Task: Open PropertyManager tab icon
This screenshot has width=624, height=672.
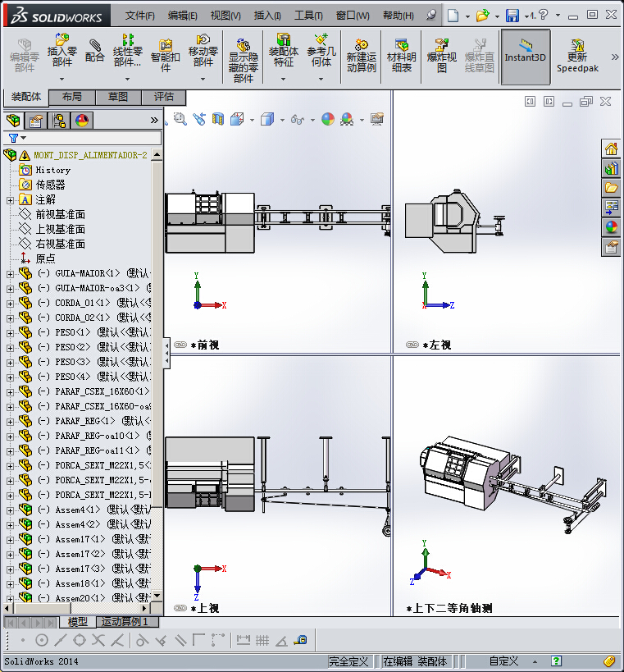Action: coord(35,121)
